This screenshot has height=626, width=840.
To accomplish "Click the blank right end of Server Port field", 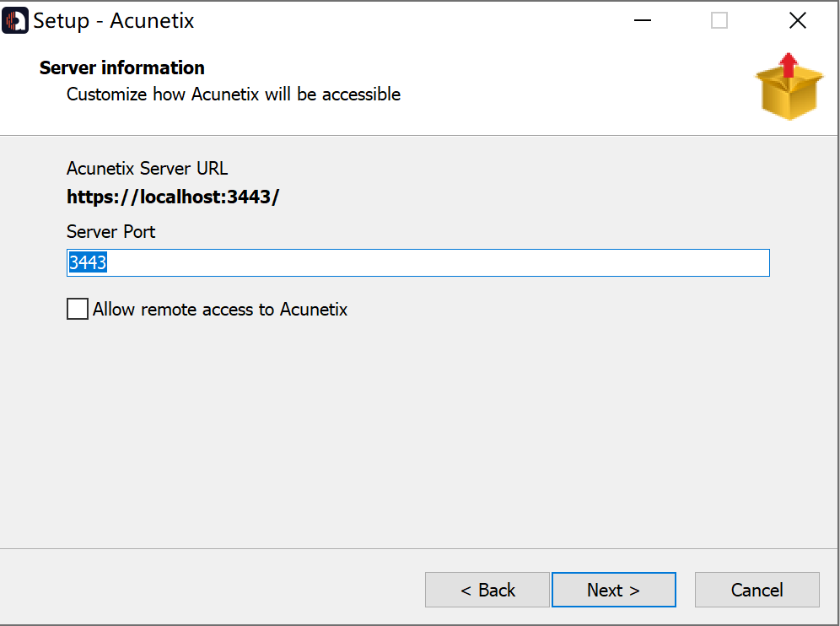I will (675, 263).
